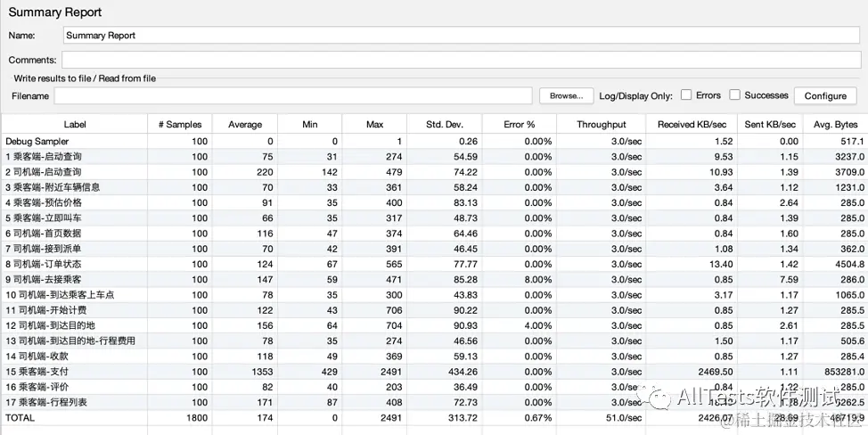The image size is (868, 435).
Task: Click the Max column header
Action: click(375, 125)
